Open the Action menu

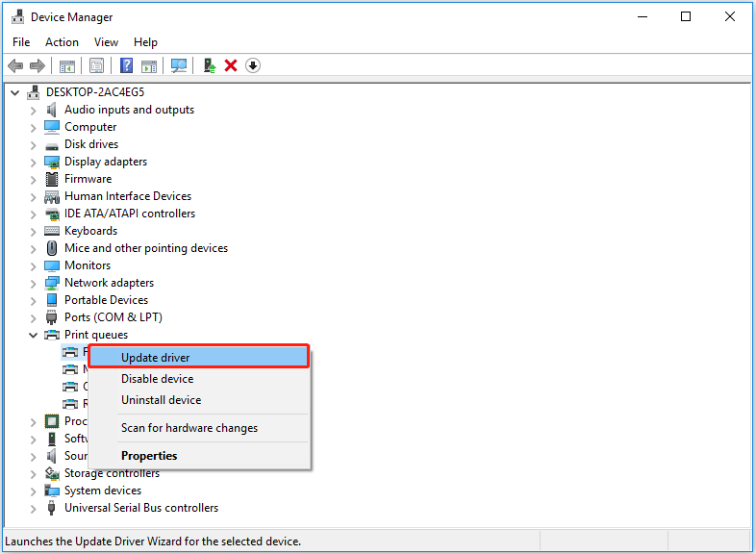(x=63, y=42)
